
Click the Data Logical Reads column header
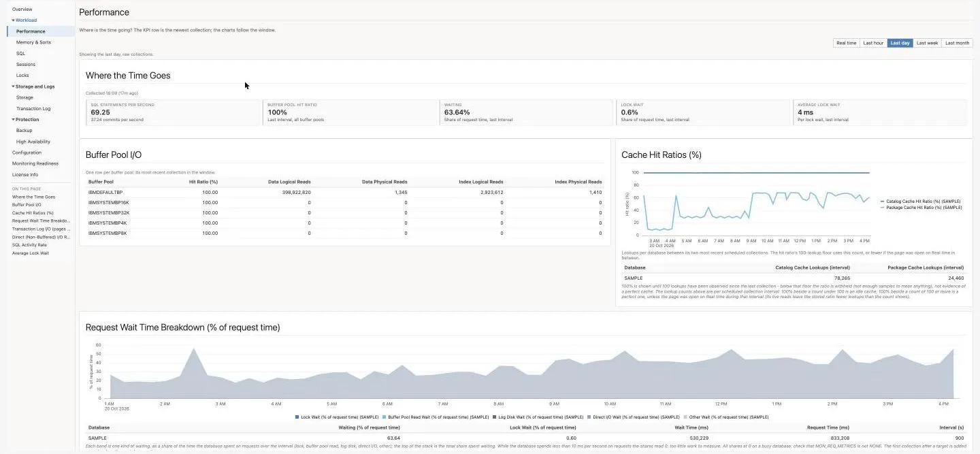point(291,182)
